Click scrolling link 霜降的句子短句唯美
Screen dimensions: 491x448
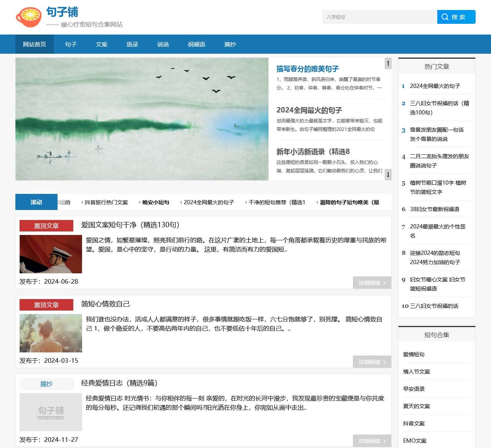coord(349,202)
